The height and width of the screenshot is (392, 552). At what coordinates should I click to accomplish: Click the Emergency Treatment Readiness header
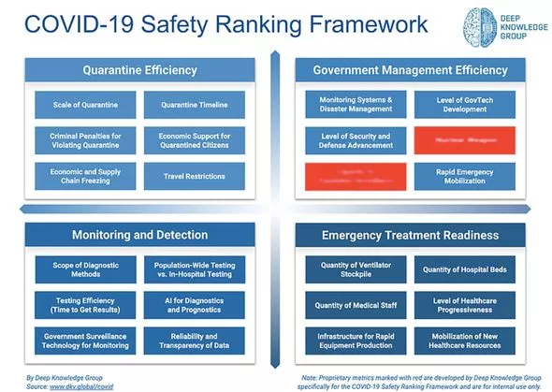point(410,235)
